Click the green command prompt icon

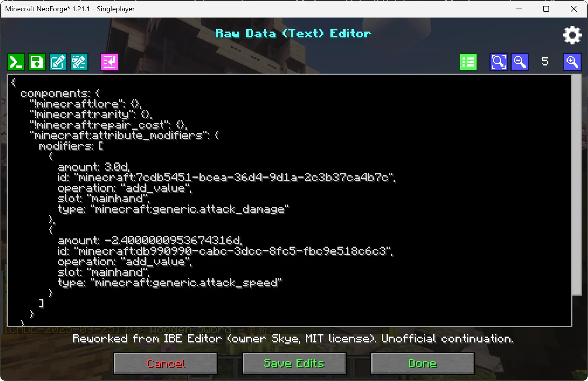tap(16, 62)
